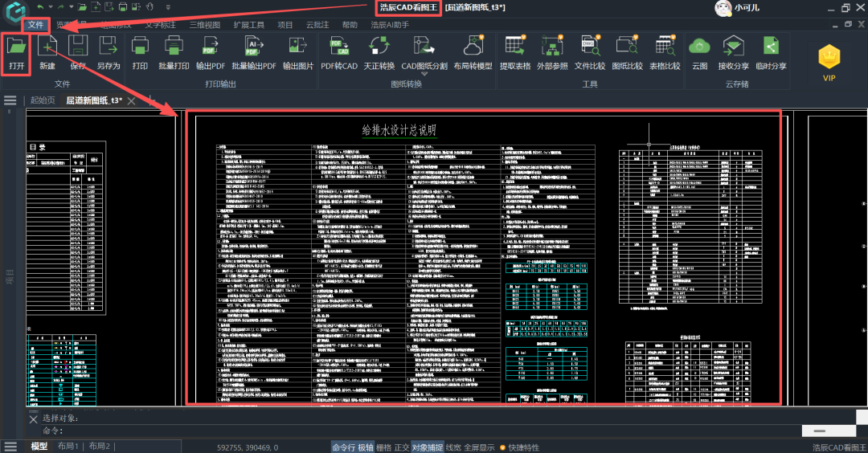Screen dimensions: 868x453
Task: Toggle 对象捕捉 object snap mode
Action: click(427, 447)
